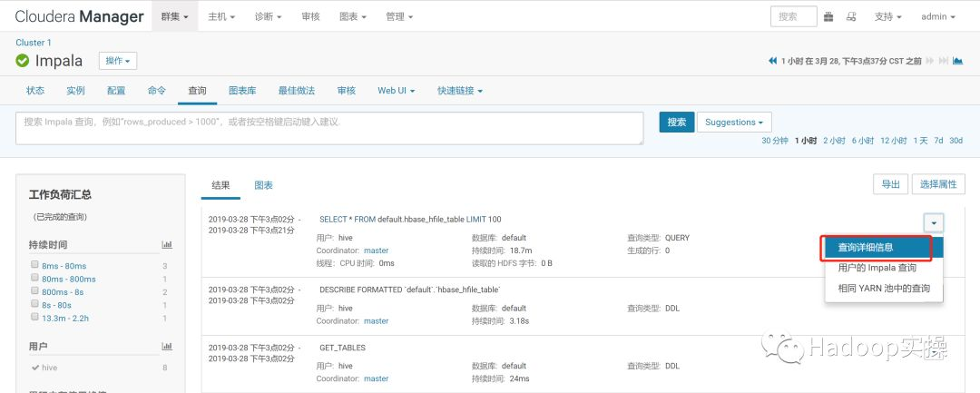Open the admin user dropdown
The width and height of the screenshot is (980, 393).
(x=938, y=17)
